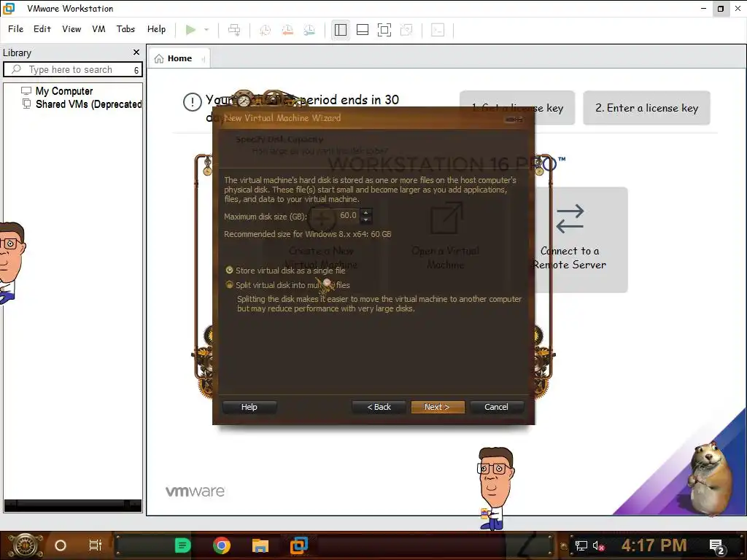The width and height of the screenshot is (747, 560).
Task: Click the muted volume tray icon
Action: point(598,546)
